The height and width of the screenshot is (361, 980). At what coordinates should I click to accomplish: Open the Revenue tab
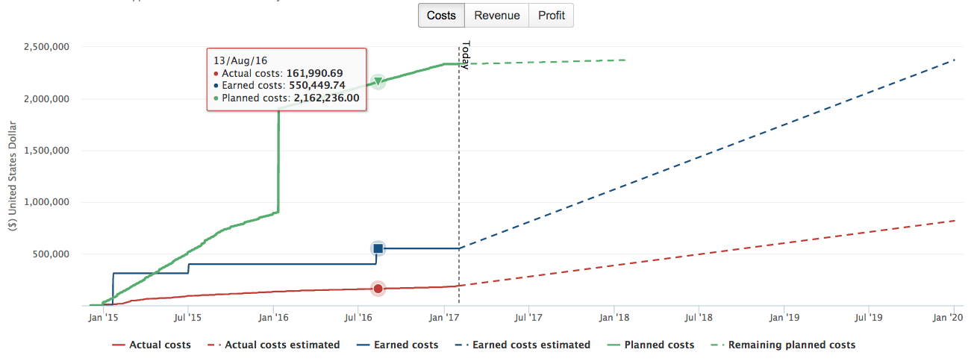point(496,15)
